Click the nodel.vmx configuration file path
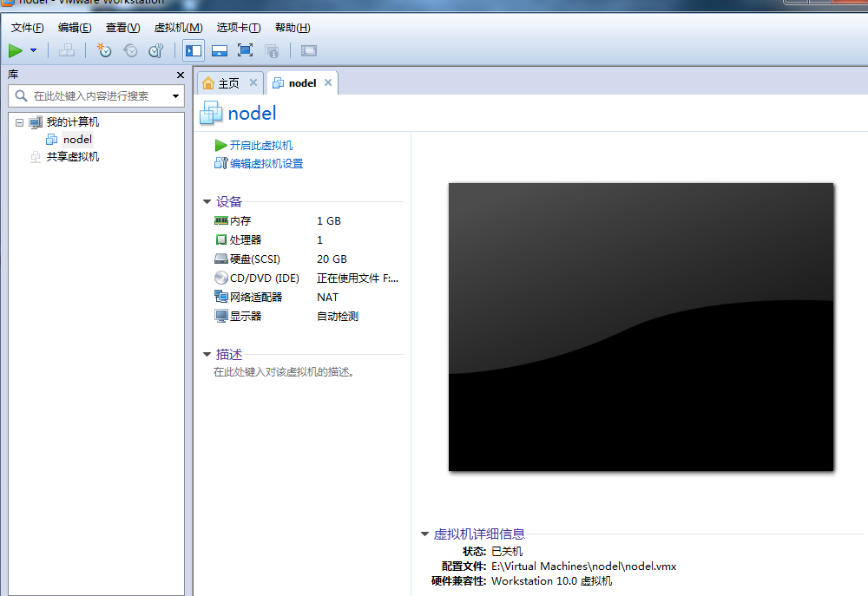 click(x=583, y=567)
